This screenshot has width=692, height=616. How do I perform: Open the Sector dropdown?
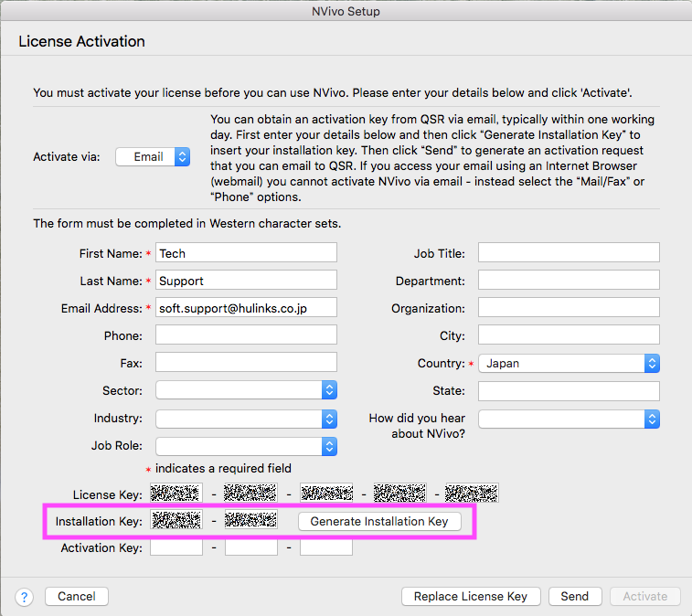246,390
